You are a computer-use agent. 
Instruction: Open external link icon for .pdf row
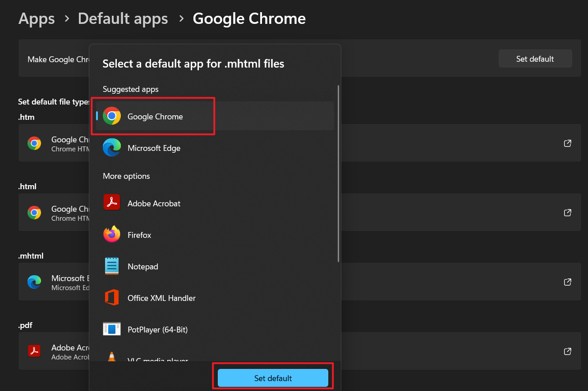coord(568,351)
